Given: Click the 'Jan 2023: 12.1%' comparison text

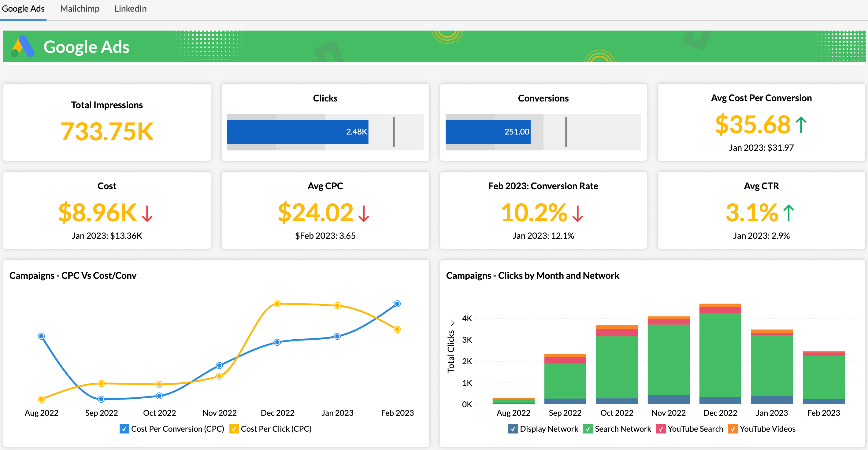Looking at the screenshot, I should (543, 235).
